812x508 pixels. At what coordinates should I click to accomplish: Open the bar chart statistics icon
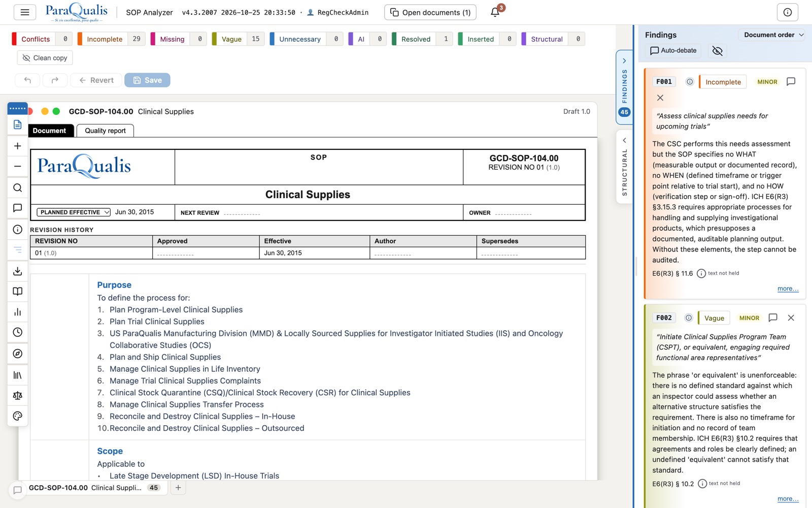coord(17,312)
